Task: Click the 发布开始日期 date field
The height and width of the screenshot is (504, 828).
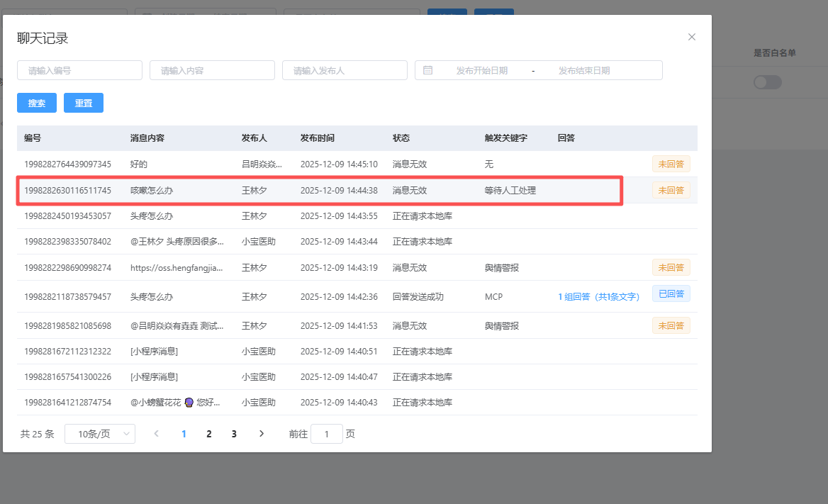Action: (482, 70)
